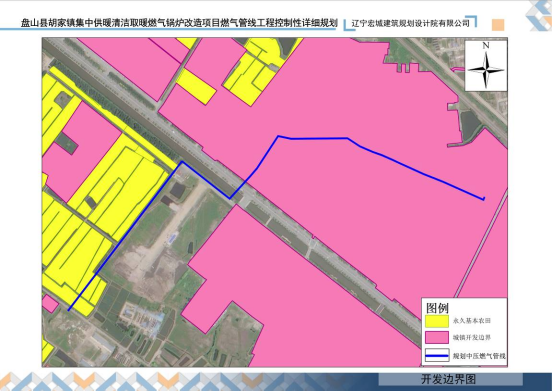The image size is (553, 391).
Task: Click the orange square in the header
Action: coord(498,25)
